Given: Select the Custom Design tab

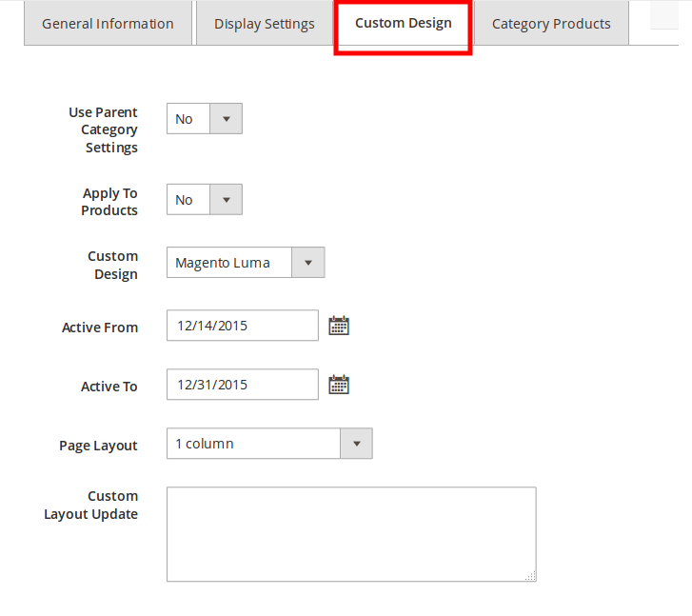Looking at the screenshot, I should (403, 23).
